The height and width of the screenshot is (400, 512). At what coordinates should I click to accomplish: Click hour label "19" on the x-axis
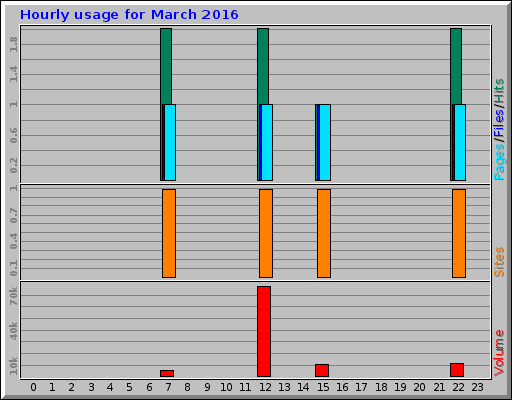click(x=400, y=387)
